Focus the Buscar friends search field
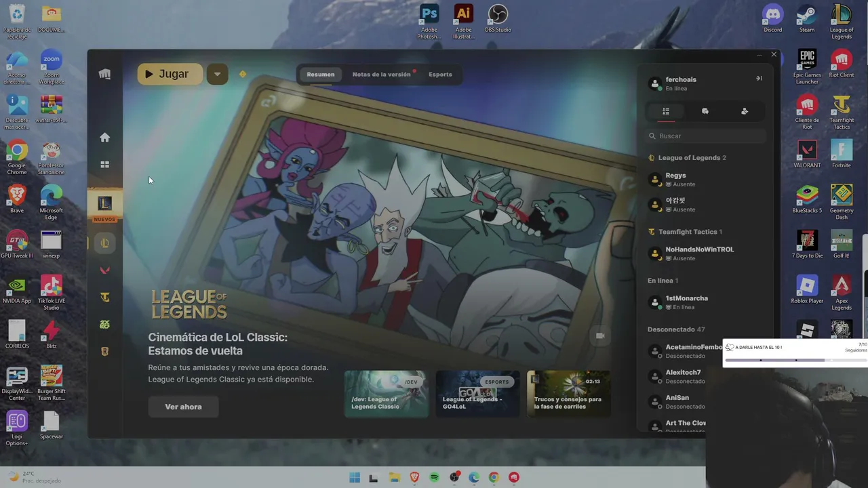The width and height of the screenshot is (868, 488). click(x=705, y=136)
